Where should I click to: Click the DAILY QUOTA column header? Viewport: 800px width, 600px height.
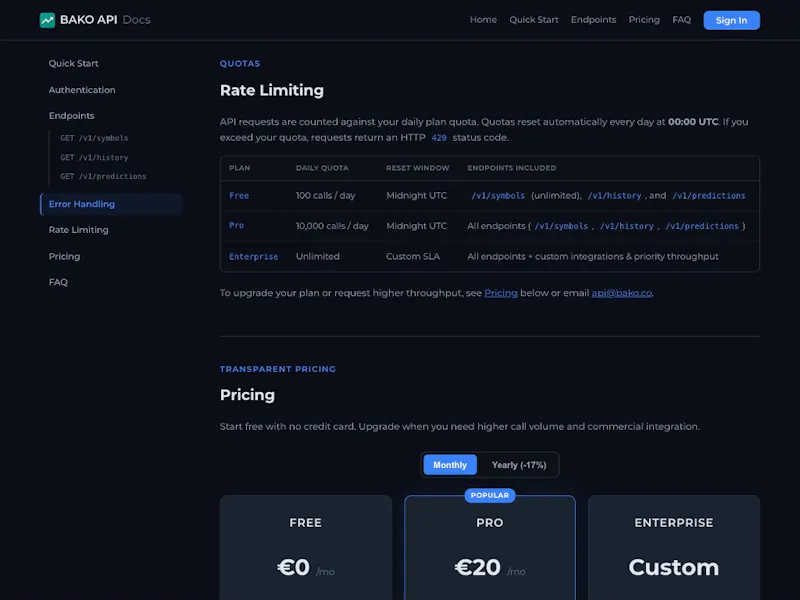pos(322,168)
